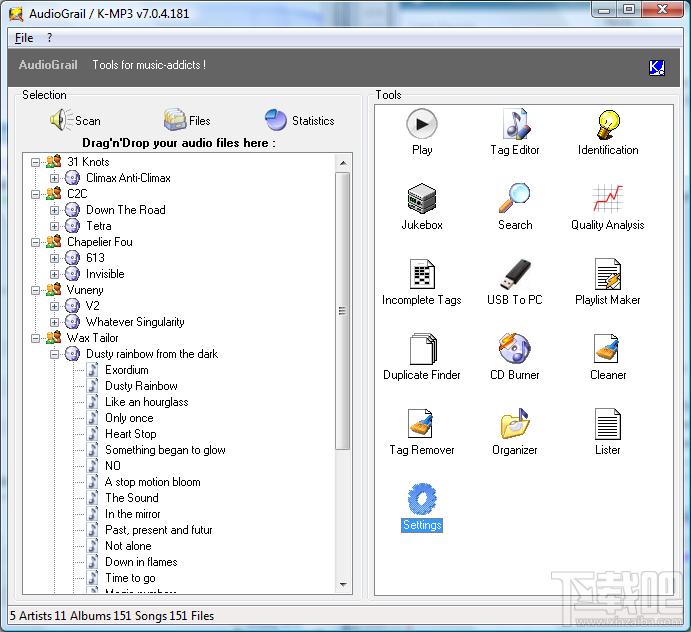Select the song In the mirror
This screenshot has width=691, height=632.
[x=132, y=514]
